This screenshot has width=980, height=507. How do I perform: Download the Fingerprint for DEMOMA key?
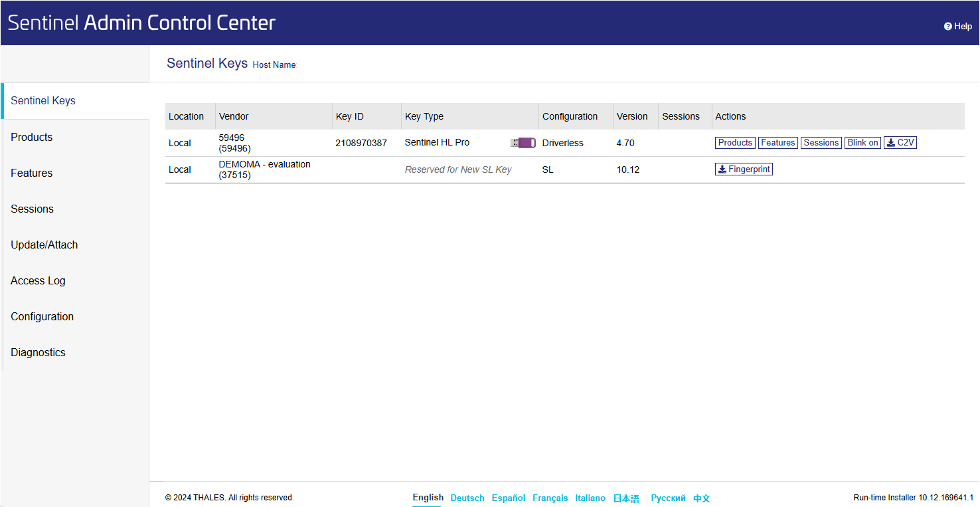[x=744, y=169]
